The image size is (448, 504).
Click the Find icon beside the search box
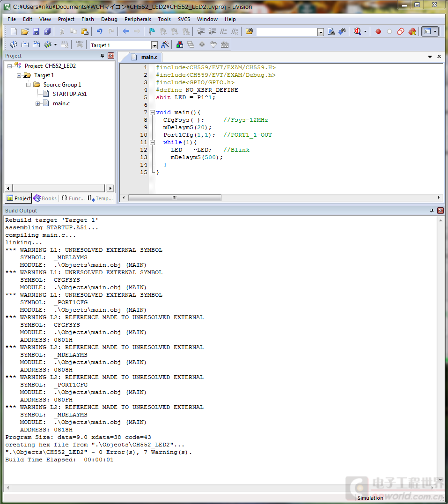[x=331, y=31]
